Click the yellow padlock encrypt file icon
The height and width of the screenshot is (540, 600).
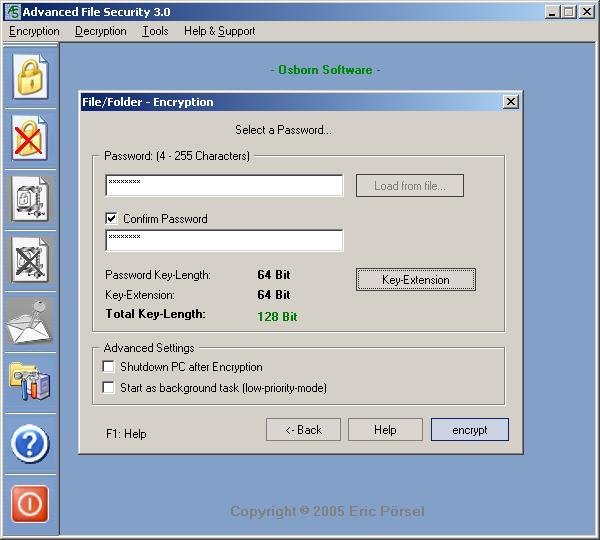coord(30,76)
